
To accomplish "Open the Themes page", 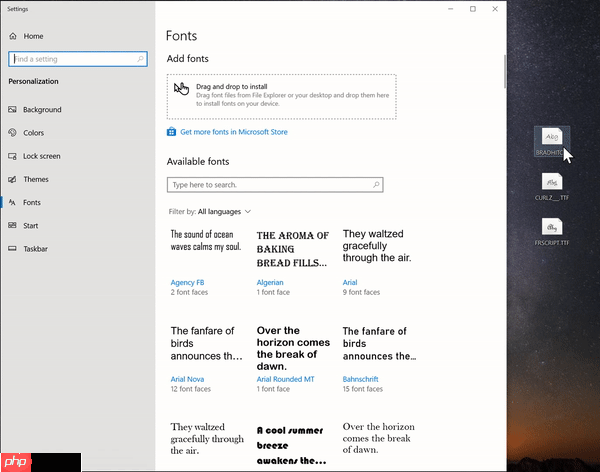I will (36, 179).
